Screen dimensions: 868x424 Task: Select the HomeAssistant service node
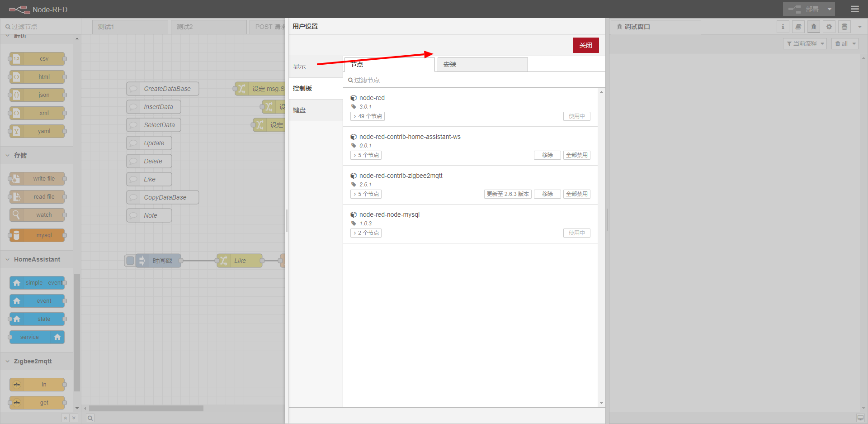click(x=37, y=337)
